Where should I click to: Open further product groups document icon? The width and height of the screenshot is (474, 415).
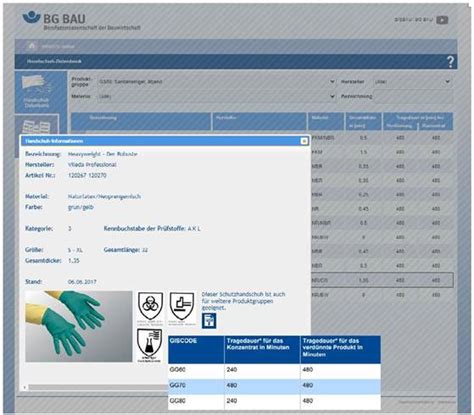209,320
